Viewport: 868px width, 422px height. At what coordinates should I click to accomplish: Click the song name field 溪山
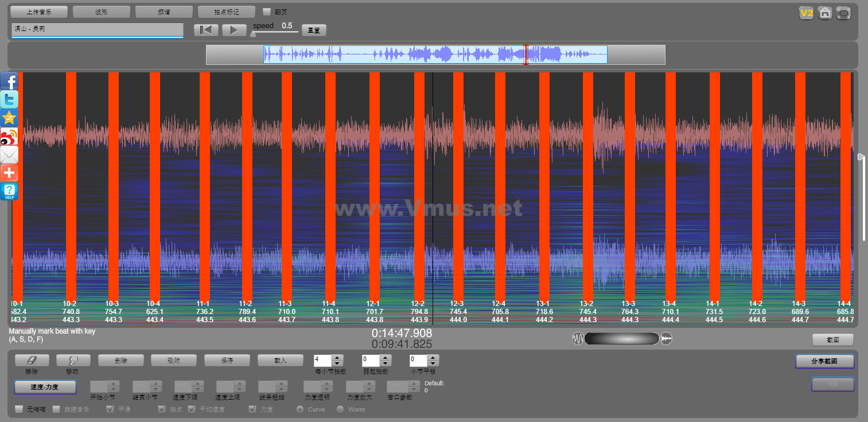97,30
